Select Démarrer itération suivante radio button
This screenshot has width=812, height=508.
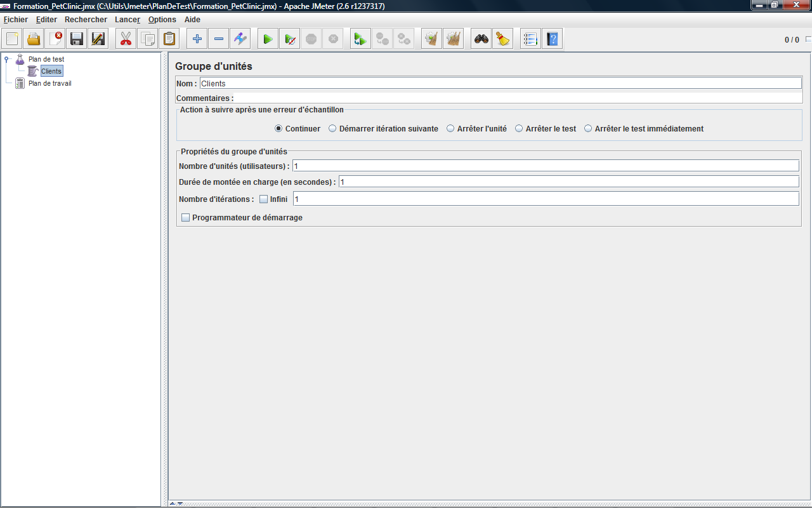tap(332, 128)
